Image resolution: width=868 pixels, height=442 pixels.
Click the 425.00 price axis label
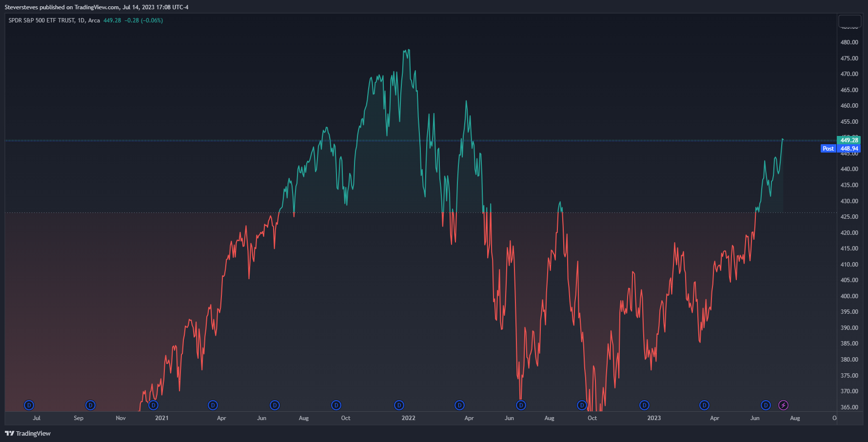tap(849, 217)
